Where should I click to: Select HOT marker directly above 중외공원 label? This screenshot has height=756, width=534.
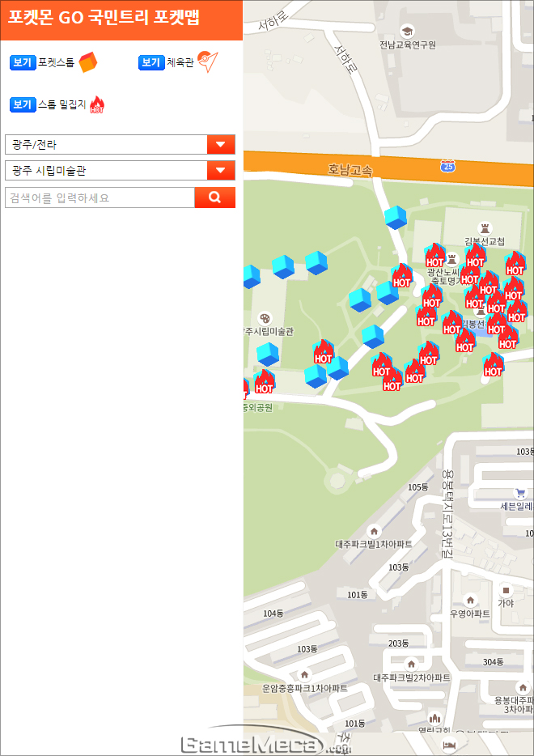264,381
